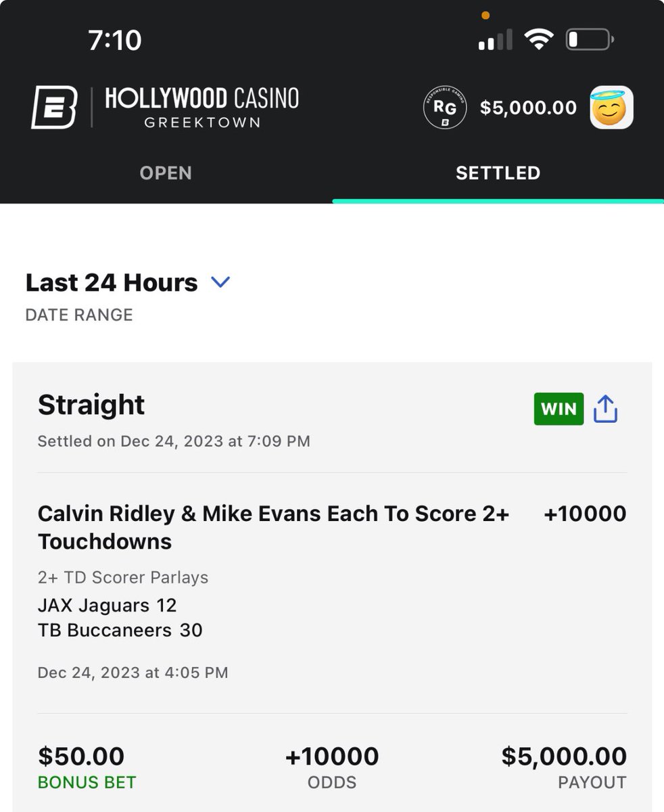Open the Last 24 Hours selector
The width and height of the screenshot is (664, 812).
click(112, 283)
